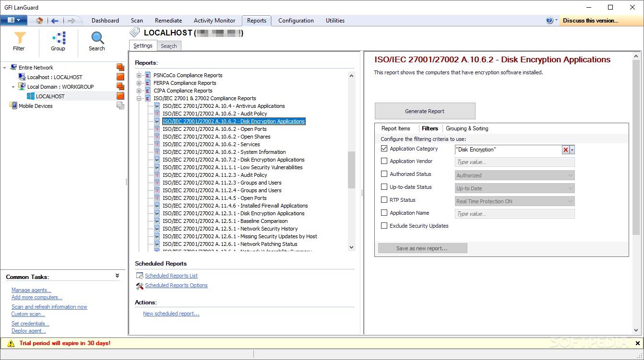
Task: Click the Mobile Devices icon
Action: [13, 106]
